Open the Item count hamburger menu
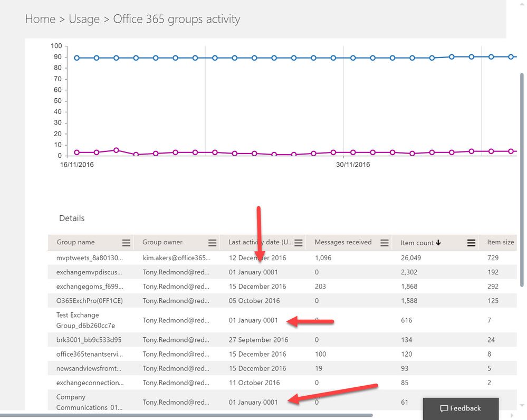Viewport: 527px width, 420px height. [470, 242]
